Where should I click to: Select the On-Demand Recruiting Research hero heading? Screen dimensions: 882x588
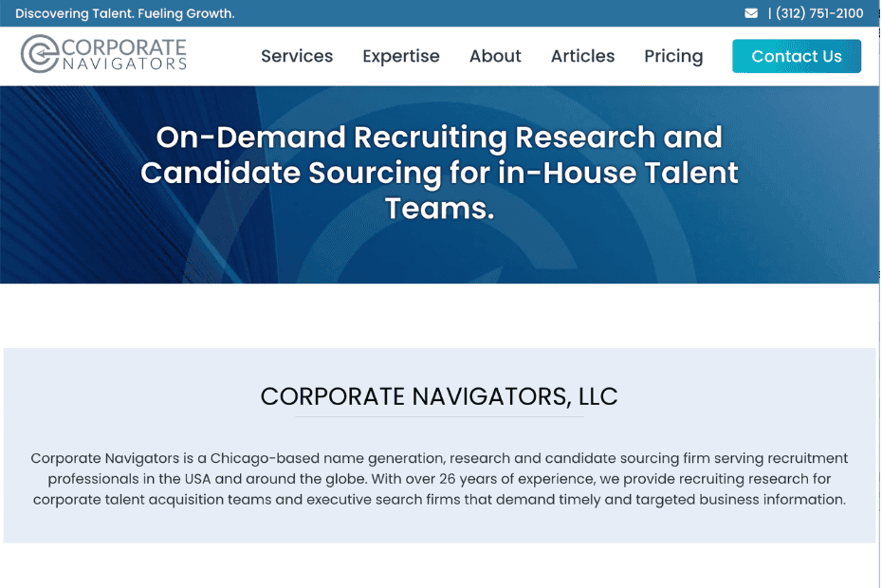[x=439, y=172]
